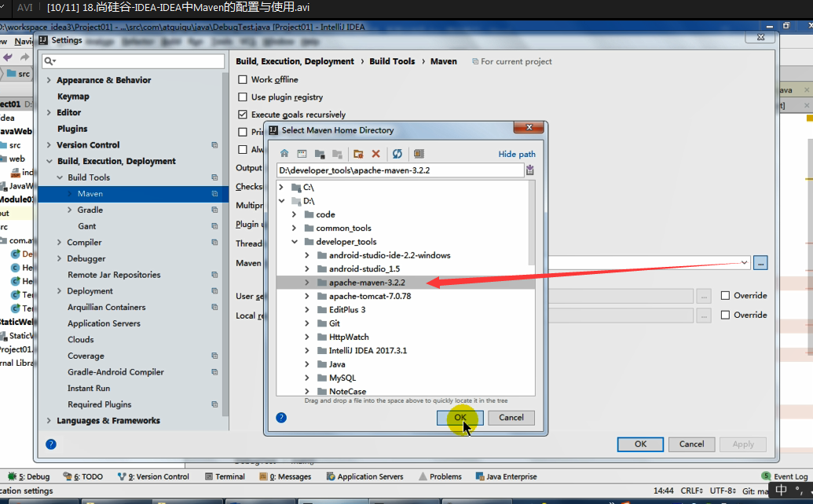Click per-project icon next to Gradle
Image resolution: width=813 pixels, height=504 pixels.
pos(214,210)
